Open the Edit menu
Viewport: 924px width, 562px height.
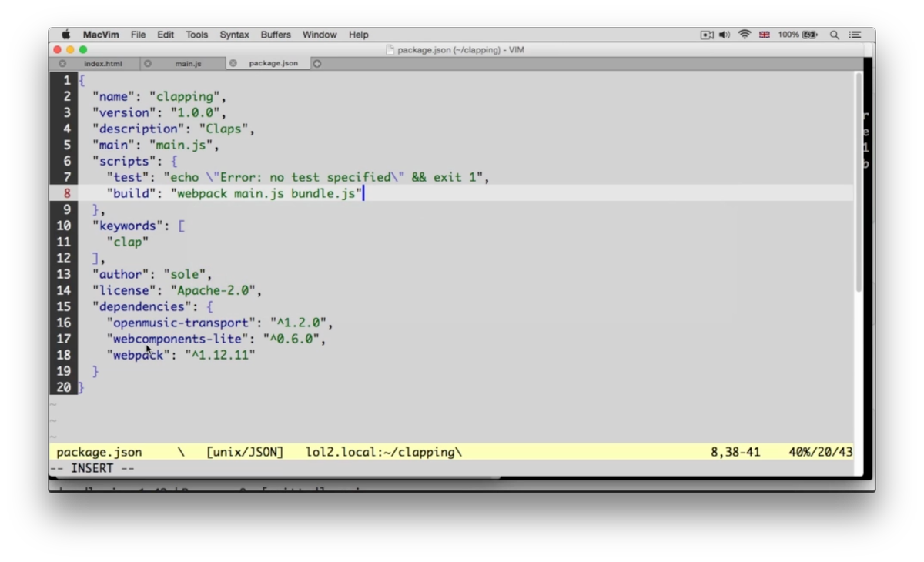pos(166,35)
